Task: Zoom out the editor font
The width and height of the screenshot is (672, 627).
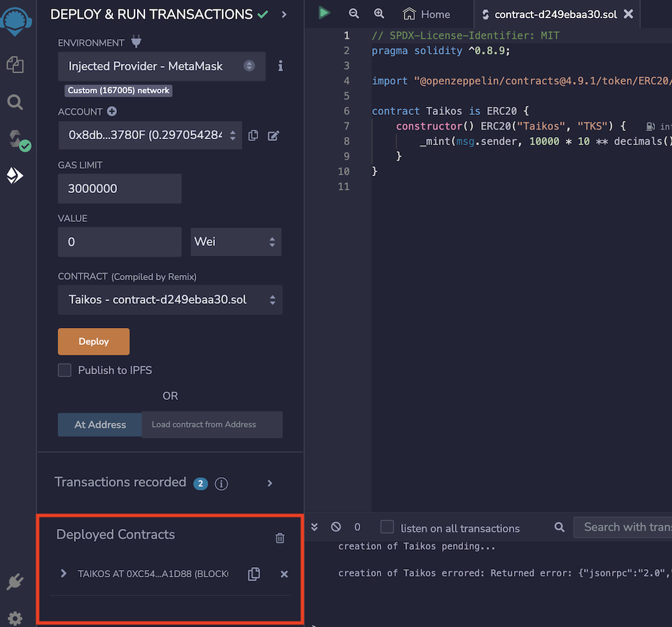Action: [x=354, y=13]
